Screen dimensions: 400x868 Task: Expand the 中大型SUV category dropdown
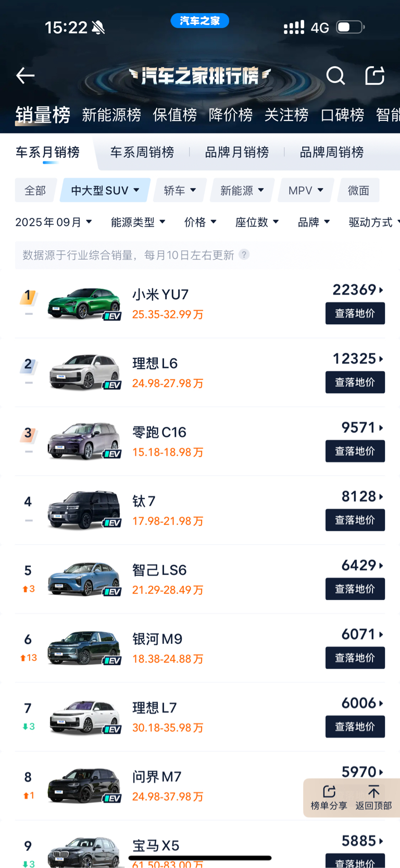pos(105,190)
